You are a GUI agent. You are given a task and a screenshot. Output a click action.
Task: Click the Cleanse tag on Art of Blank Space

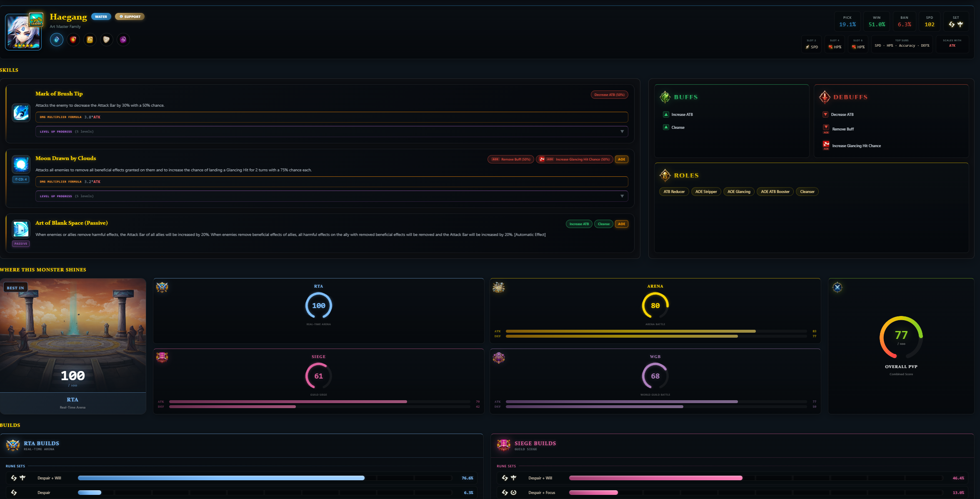point(604,224)
